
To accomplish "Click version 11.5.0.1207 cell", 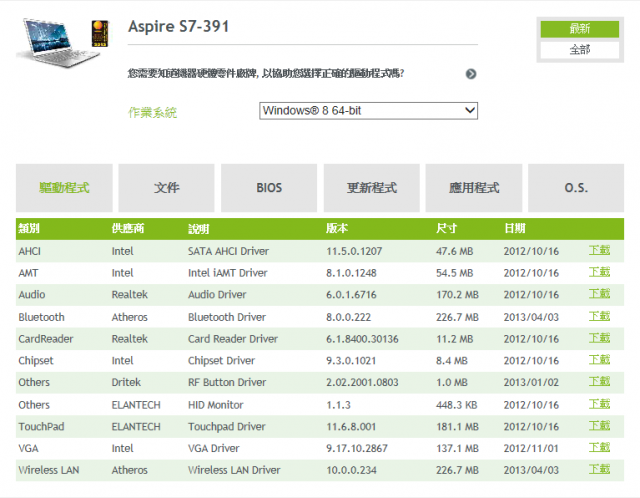I will point(354,251).
